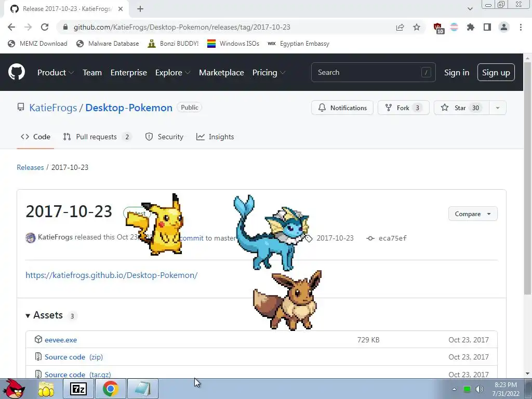532x399 pixels.
Task: Open the Angry Birds start button
Action: [14, 389]
